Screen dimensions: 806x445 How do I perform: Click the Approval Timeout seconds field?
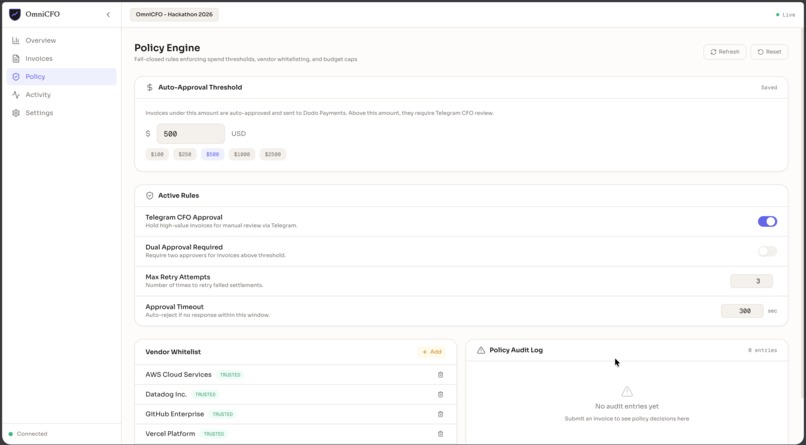[x=742, y=311]
